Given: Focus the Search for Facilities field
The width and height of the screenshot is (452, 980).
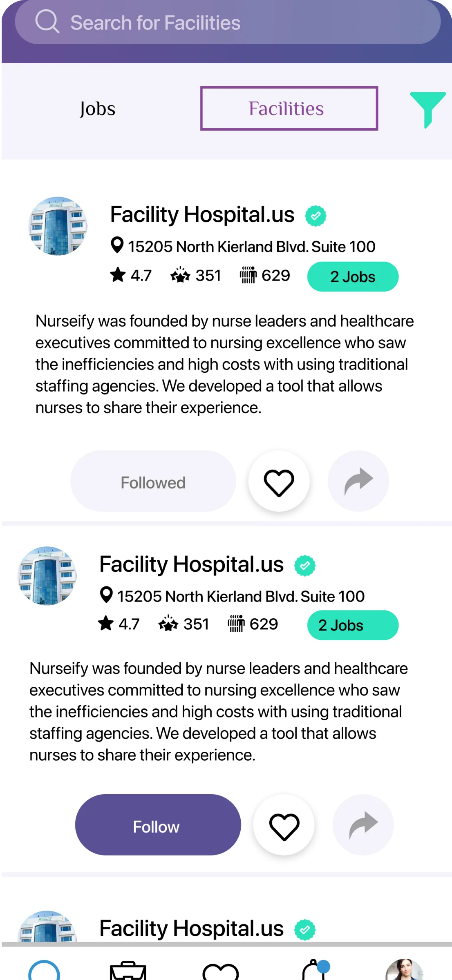Looking at the screenshot, I should click(x=228, y=22).
